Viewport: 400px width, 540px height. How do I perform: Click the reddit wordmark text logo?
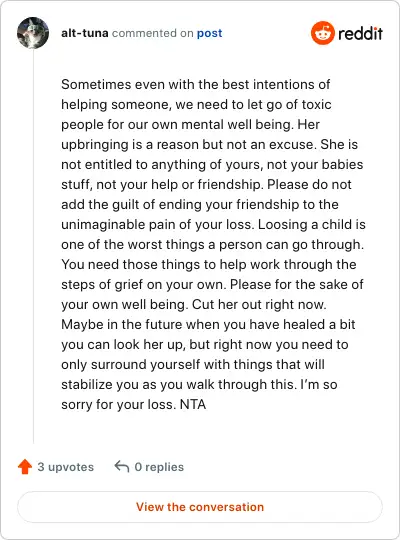point(360,33)
